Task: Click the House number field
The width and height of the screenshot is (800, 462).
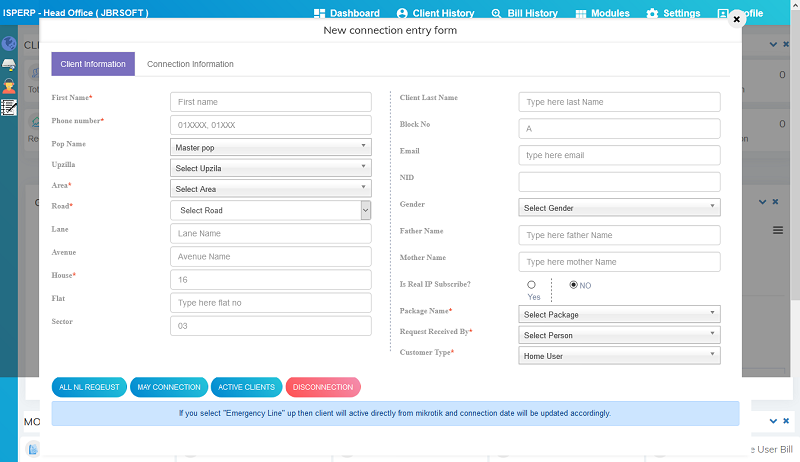Action: [x=270, y=279]
